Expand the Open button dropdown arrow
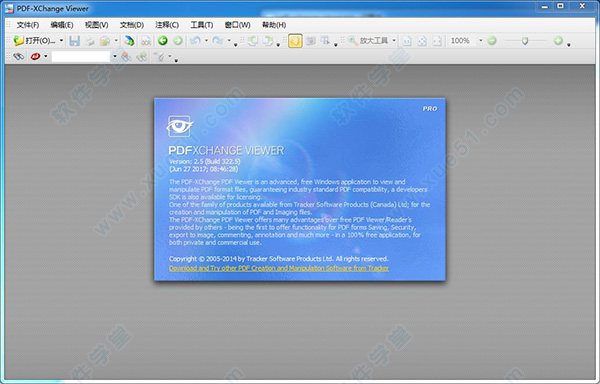Image resolution: width=600 pixels, height=384 pixels. pyautogui.click(x=61, y=41)
